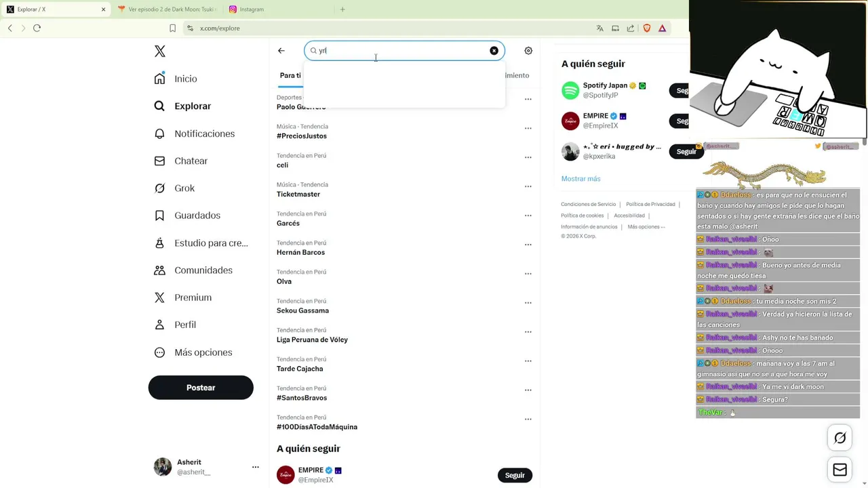868x488 pixels.
Task: Open Guardados bookmarks
Action: (187, 216)
